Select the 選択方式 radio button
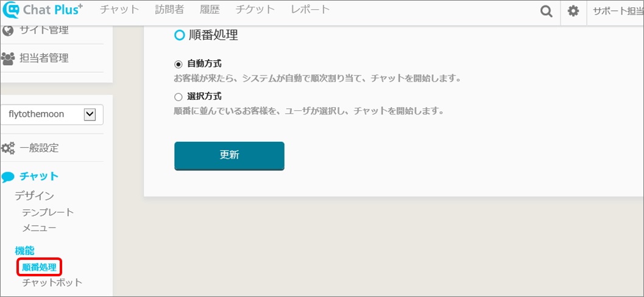The image size is (644, 297). [x=179, y=97]
